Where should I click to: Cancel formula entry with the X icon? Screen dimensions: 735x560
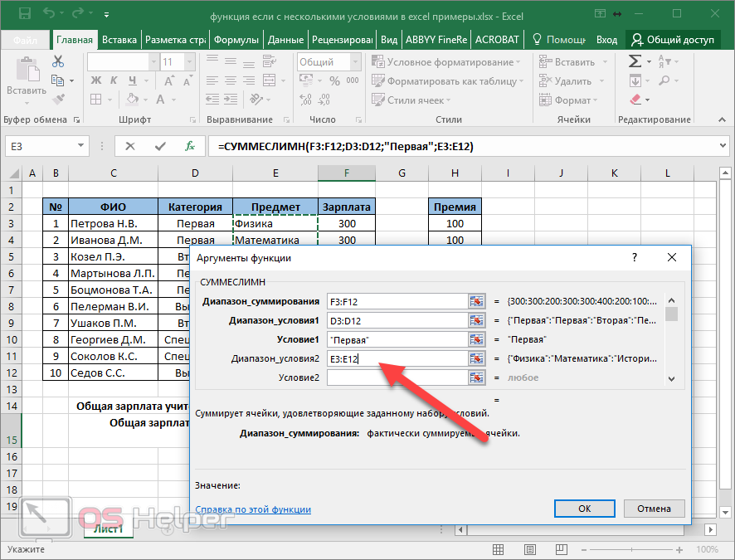[x=130, y=146]
